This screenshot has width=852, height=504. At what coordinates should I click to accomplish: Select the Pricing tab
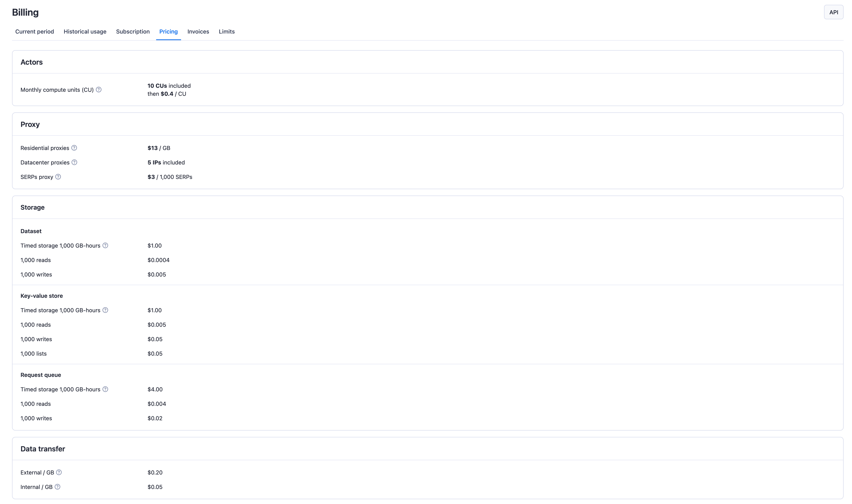(168, 32)
